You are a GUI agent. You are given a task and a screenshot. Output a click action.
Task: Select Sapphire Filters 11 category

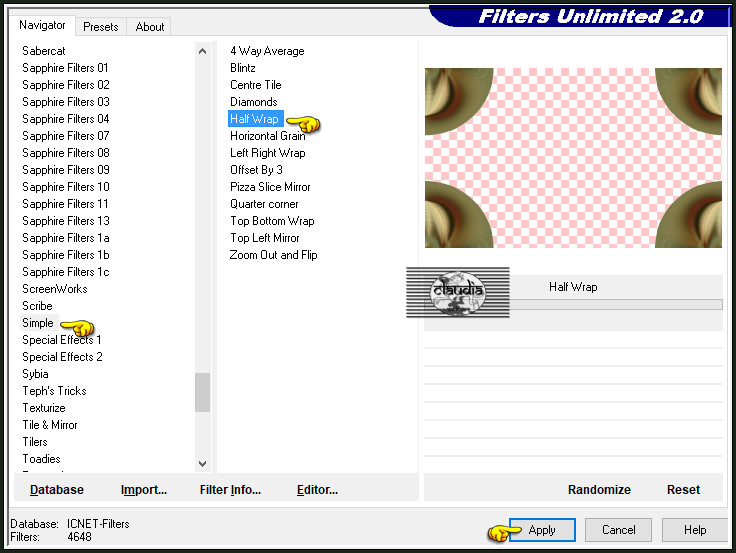point(65,204)
